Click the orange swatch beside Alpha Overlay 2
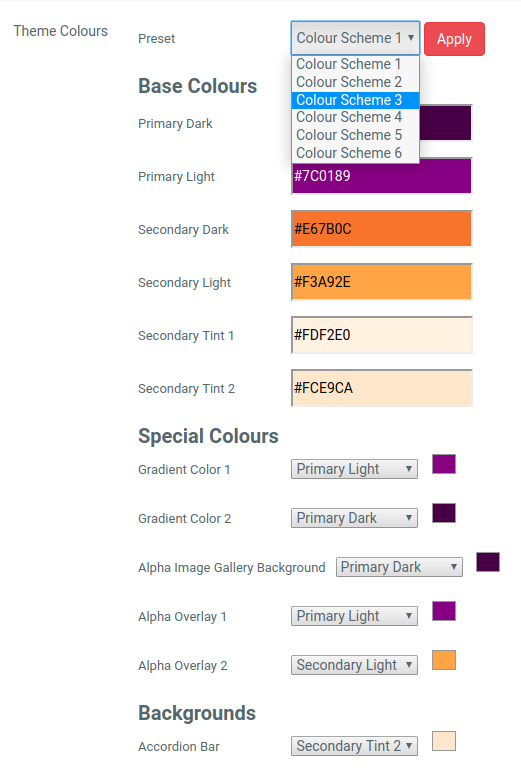 click(x=444, y=660)
